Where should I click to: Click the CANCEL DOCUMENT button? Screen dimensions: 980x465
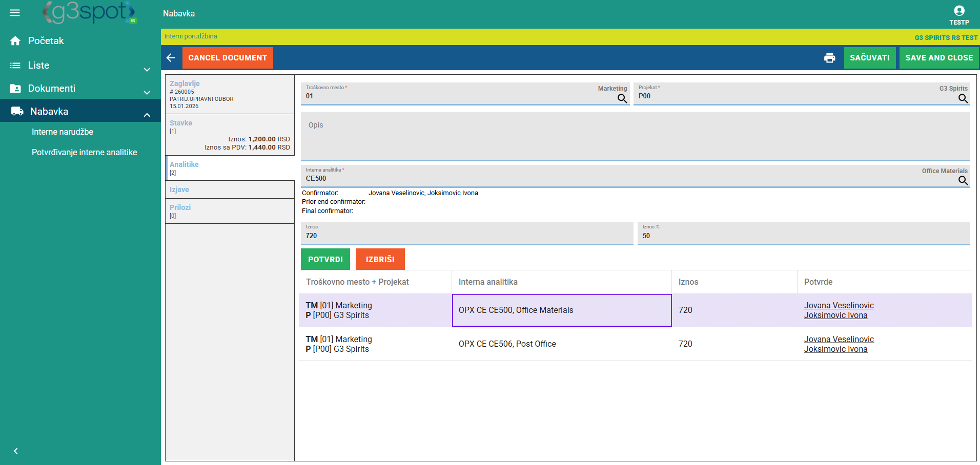[228, 58]
